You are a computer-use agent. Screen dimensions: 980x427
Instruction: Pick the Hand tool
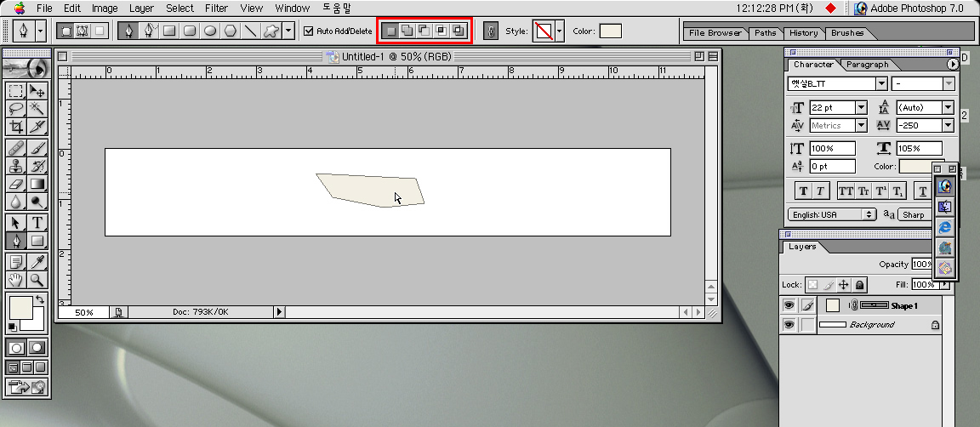pos(15,280)
